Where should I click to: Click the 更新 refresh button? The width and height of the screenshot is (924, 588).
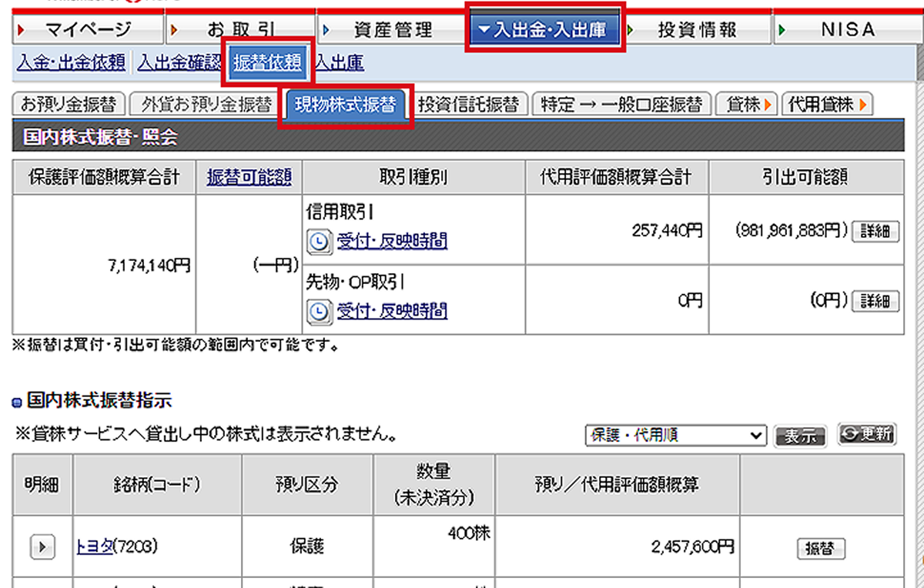(866, 434)
